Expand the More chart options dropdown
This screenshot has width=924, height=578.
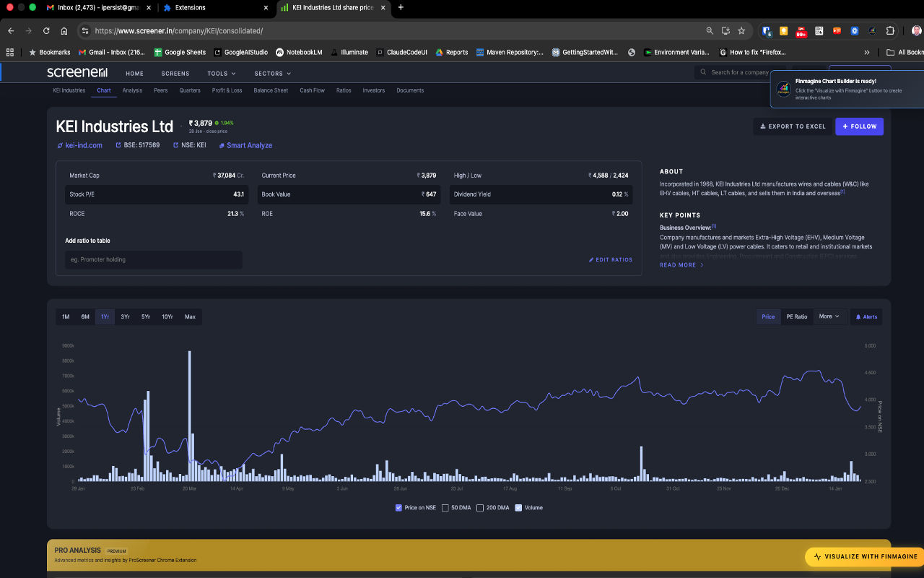click(829, 316)
